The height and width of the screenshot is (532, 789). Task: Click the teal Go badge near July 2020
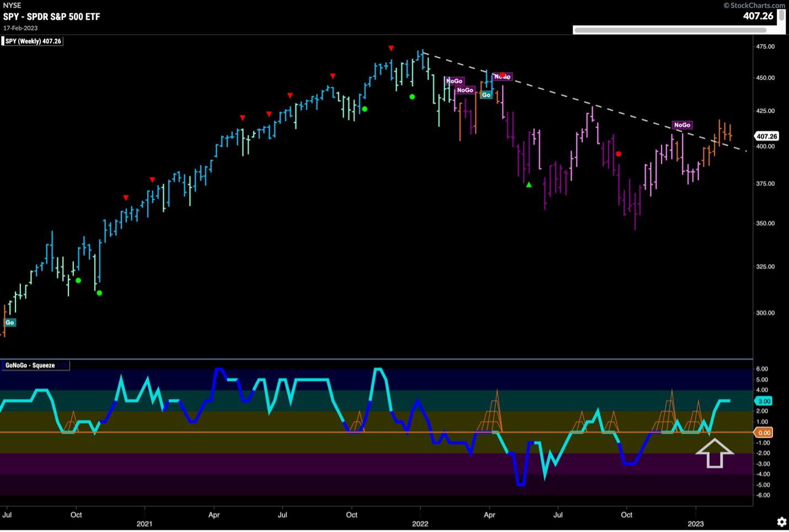click(x=10, y=323)
